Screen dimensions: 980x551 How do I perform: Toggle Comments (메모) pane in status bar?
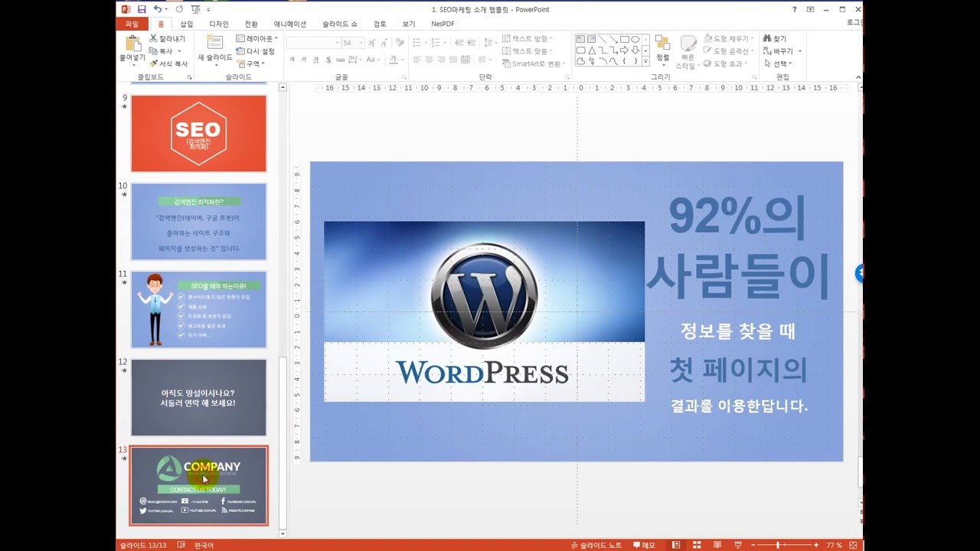click(x=645, y=545)
